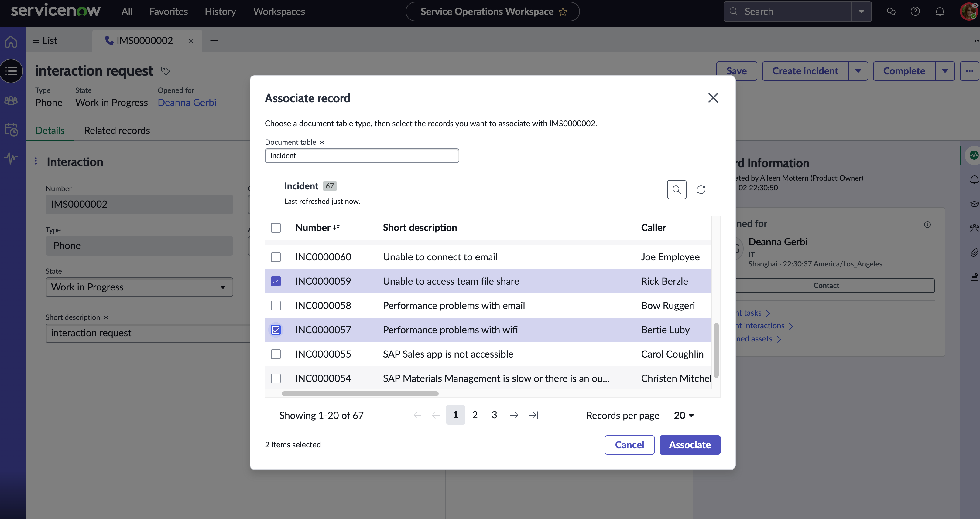The width and height of the screenshot is (980, 519).
Task: Click the vertical scrollbar of incident table
Action: [x=716, y=350]
